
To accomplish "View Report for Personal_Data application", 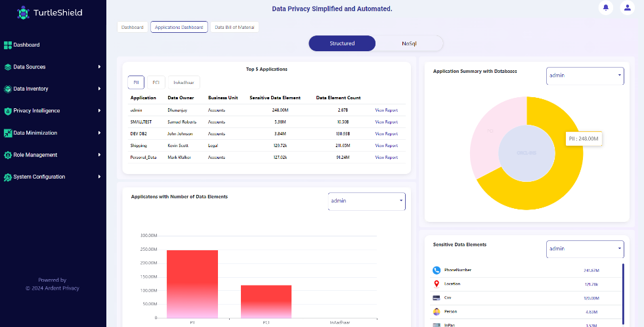I will [386, 158].
